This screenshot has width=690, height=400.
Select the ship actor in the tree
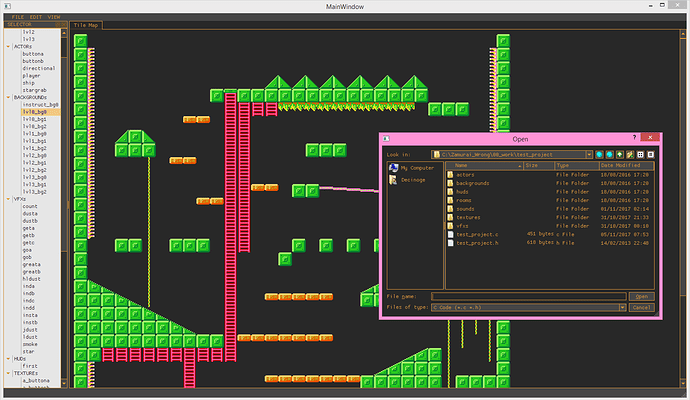pos(29,83)
